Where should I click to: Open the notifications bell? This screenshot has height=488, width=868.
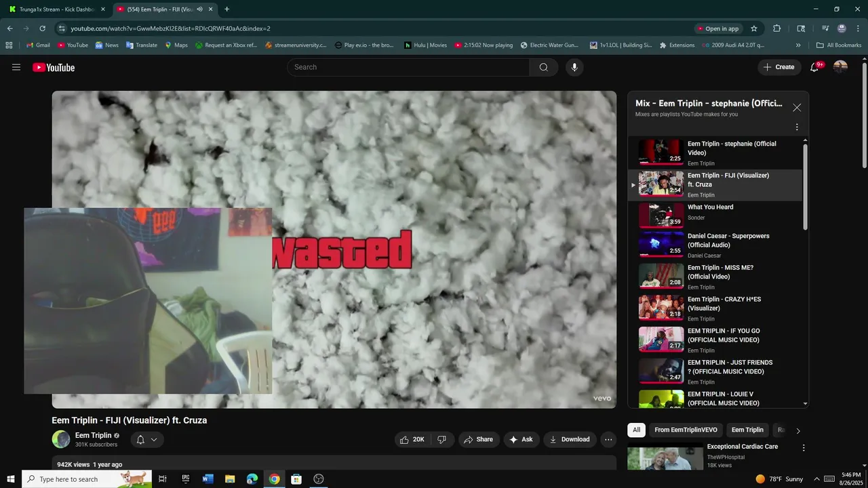pos(815,67)
